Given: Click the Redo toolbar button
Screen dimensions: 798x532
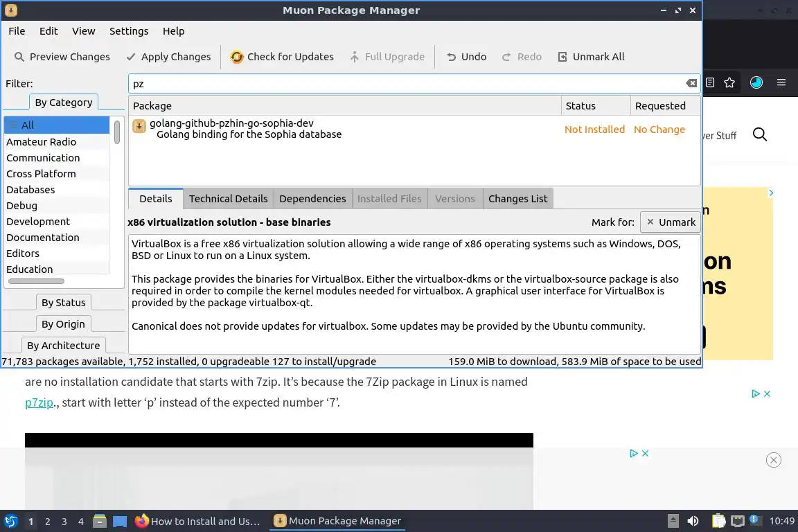Looking at the screenshot, I should coord(522,57).
